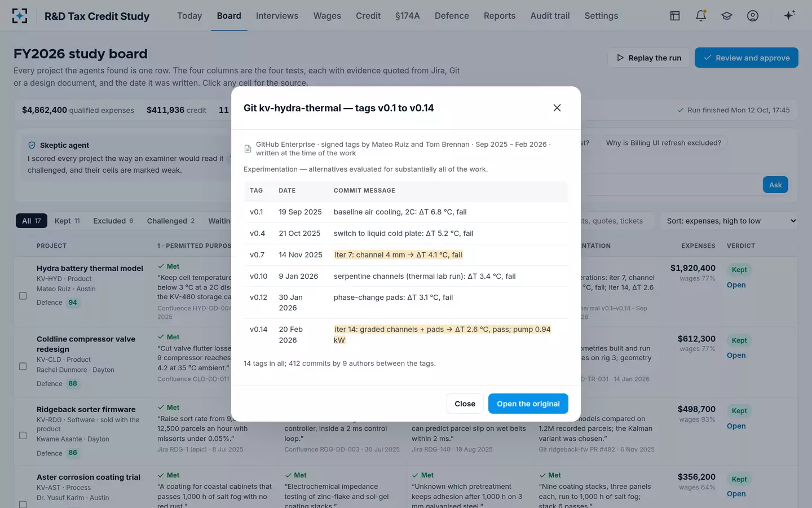Image resolution: width=812 pixels, height=508 pixels.
Task: Click the document icon beside GitHub Enterprise source
Action: [x=248, y=149]
